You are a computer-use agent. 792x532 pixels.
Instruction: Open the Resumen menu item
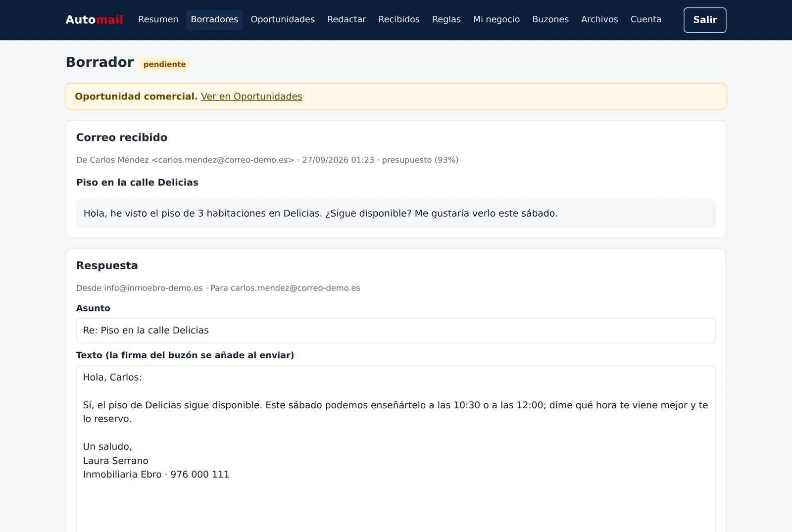pyautogui.click(x=158, y=20)
